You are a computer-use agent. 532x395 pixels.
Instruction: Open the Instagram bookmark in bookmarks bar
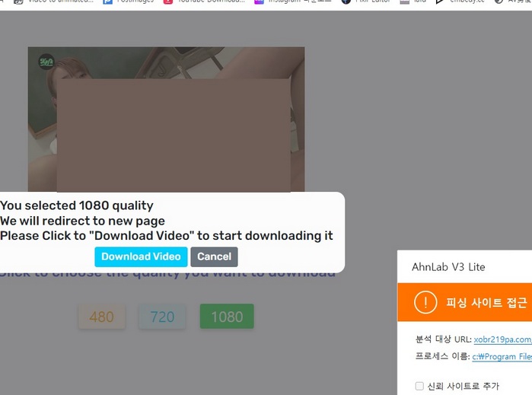[293, 2]
